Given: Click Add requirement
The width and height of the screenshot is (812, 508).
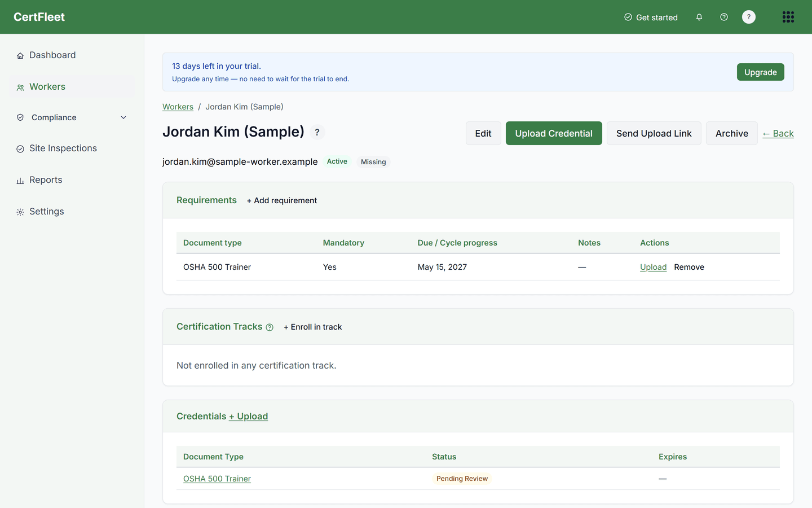Looking at the screenshot, I should tap(282, 200).
